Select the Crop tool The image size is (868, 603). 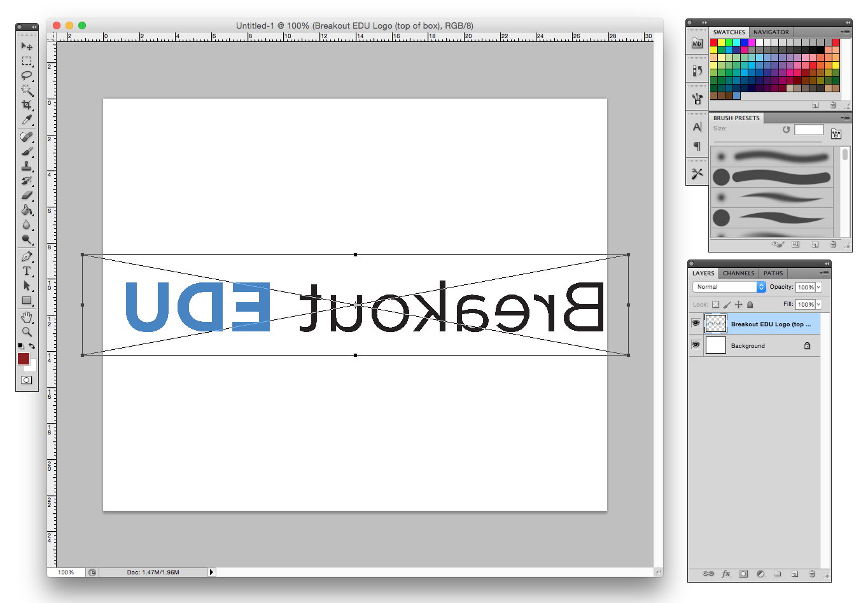click(x=26, y=105)
